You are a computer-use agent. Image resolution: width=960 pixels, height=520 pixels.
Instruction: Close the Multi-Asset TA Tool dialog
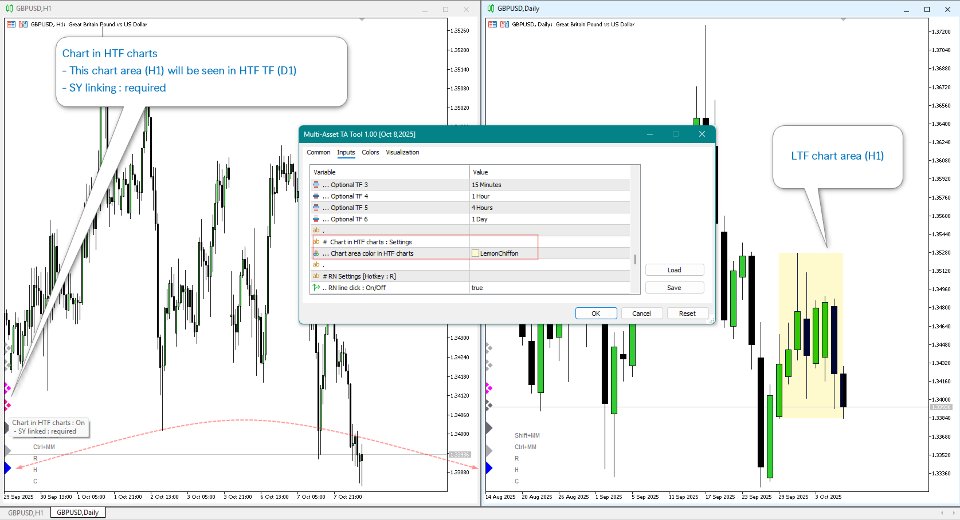pos(702,134)
